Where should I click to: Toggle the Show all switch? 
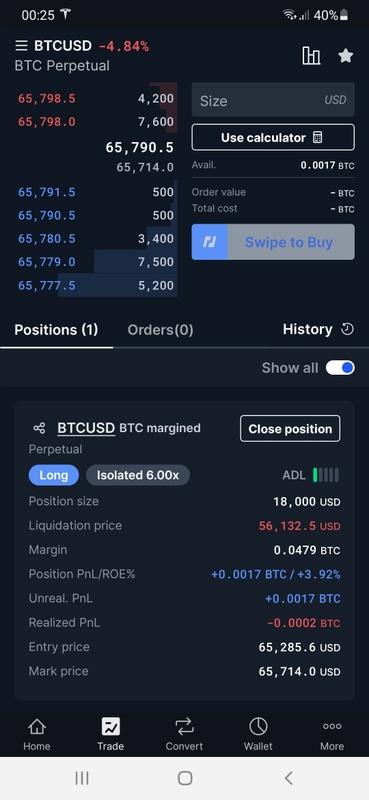tap(340, 367)
